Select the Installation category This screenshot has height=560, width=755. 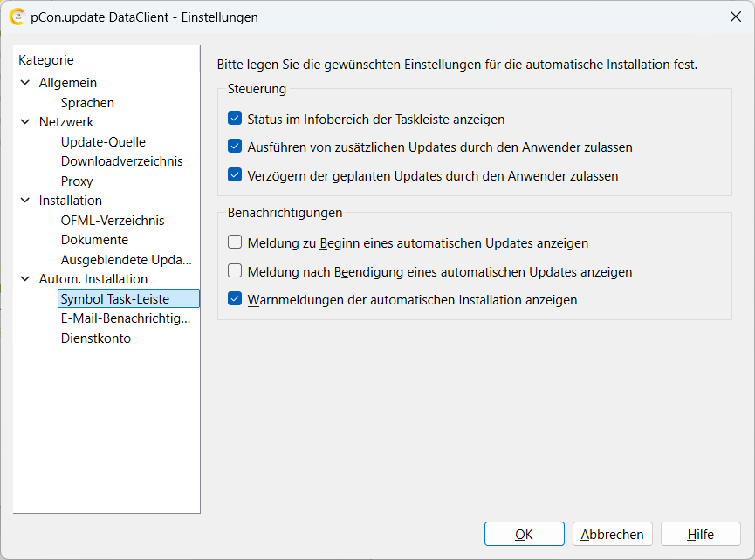pyautogui.click(x=71, y=200)
